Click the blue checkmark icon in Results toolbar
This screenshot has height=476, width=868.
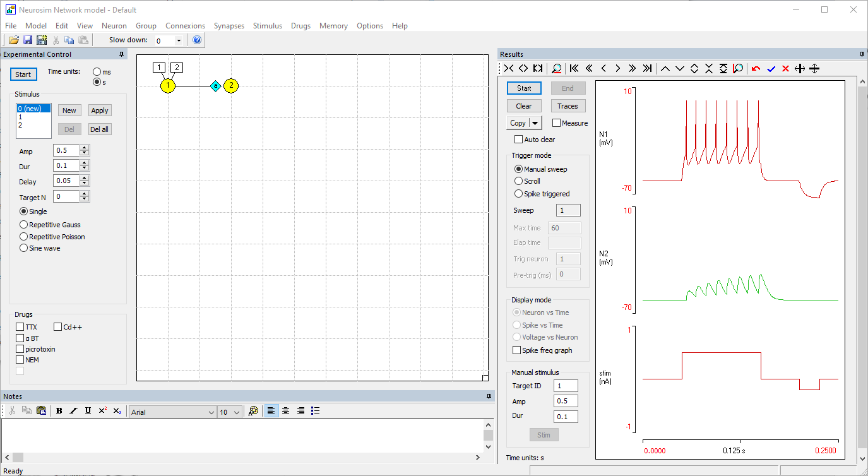click(x=771, y=69)
